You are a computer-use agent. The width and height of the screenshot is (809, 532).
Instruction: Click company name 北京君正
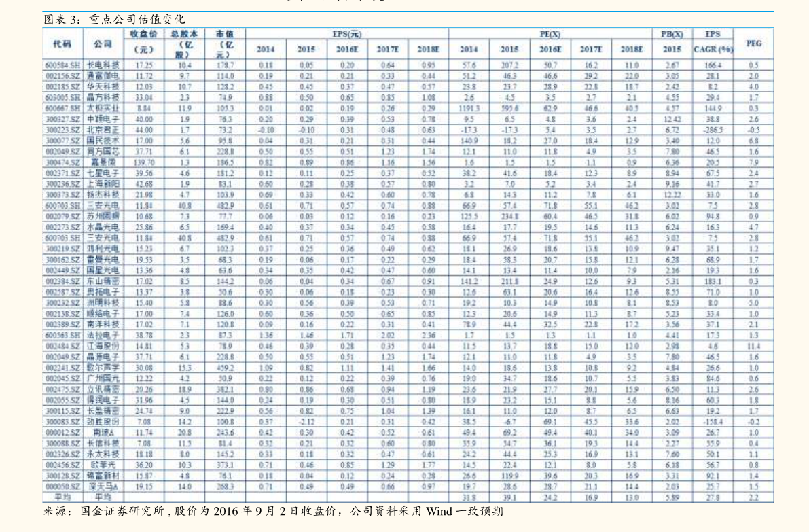(x=103, y=130)
